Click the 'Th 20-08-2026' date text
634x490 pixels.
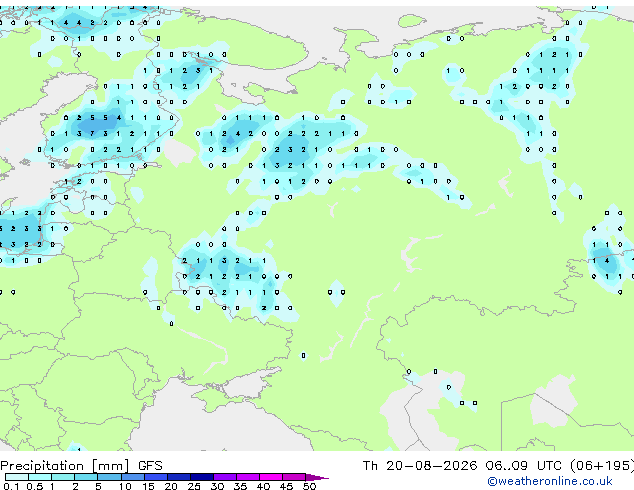pos(420,466)
